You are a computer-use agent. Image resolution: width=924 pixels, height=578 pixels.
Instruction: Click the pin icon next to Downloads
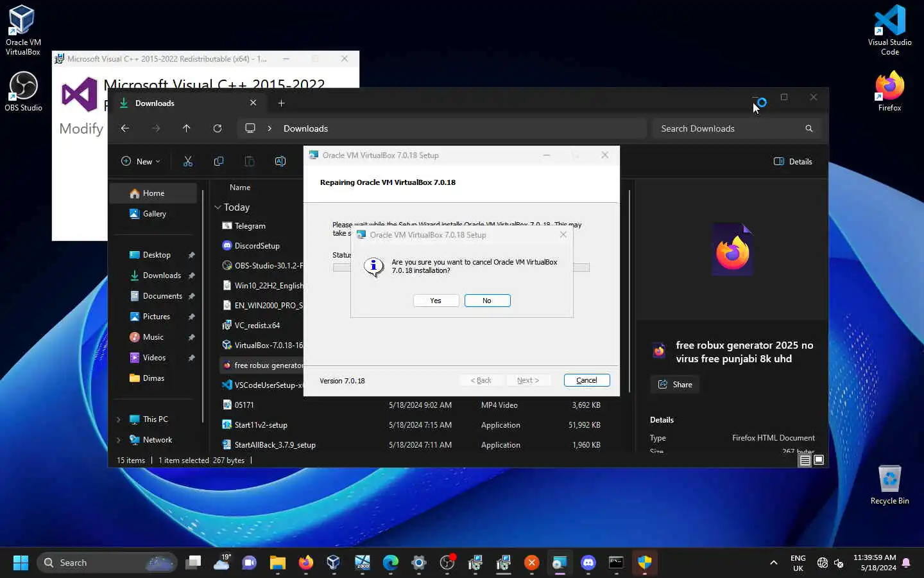tap(191, 276)
